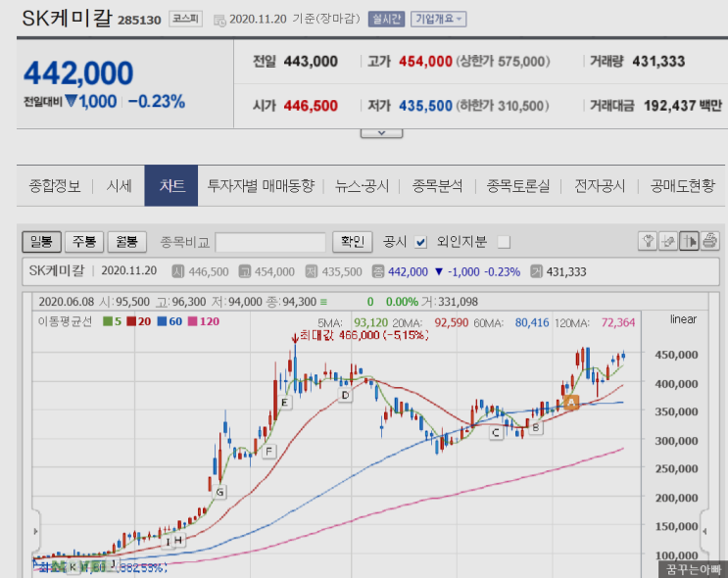Open the 종목분석 tab
This screenshot has height=578, width=728.
pyautogui.click(x=437, y=186)
